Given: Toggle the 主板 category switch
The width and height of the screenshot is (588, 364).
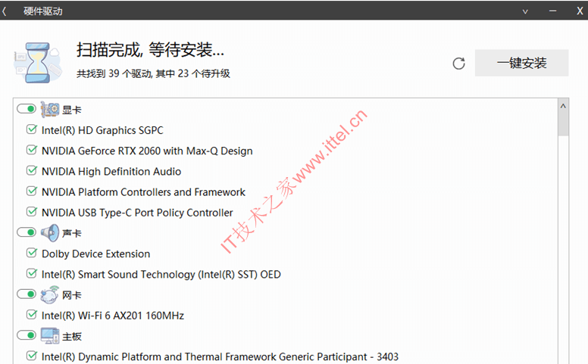Looking at the screenshot, I should tap(27, 335).
